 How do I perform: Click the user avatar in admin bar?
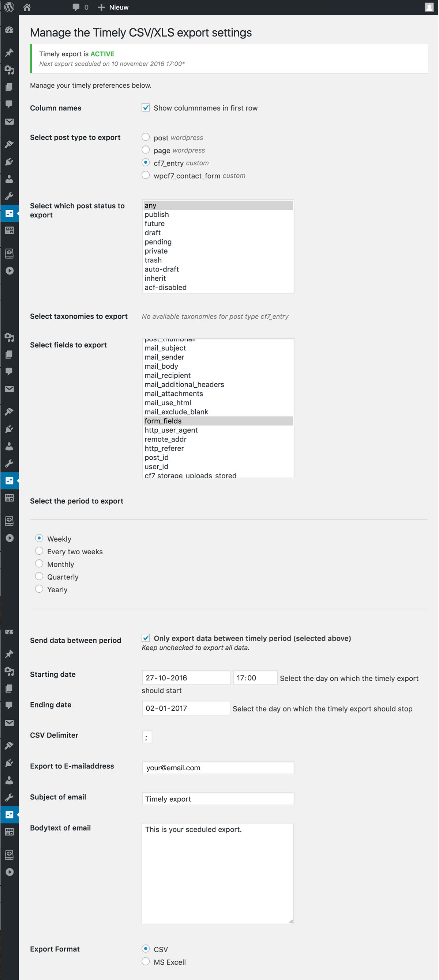pyautogui.click(x=429, y=7)
